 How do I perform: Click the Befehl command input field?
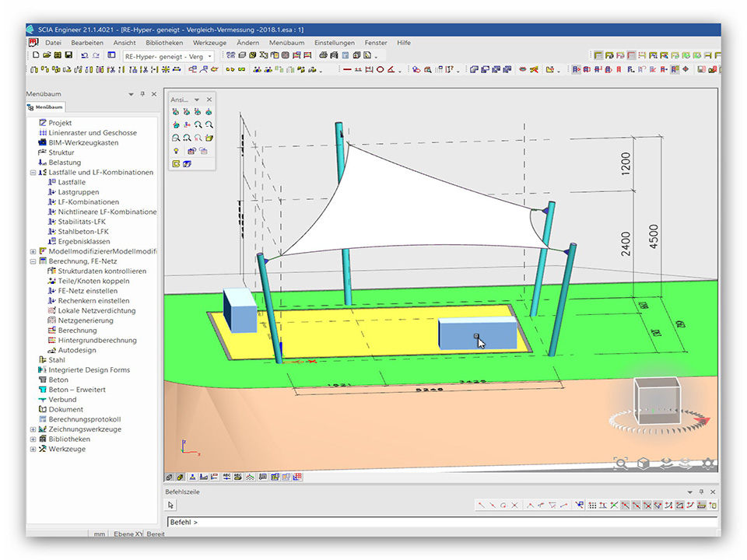436,522
